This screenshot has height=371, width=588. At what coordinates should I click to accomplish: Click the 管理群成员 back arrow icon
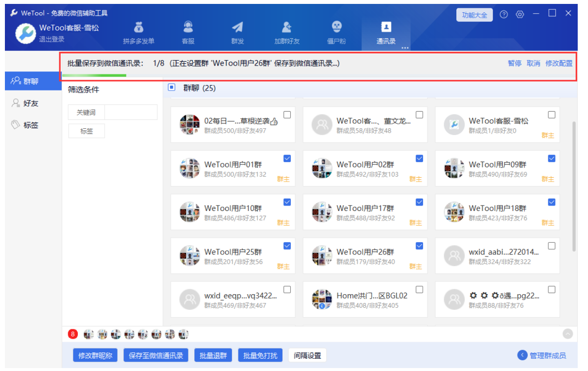point(522,355)
